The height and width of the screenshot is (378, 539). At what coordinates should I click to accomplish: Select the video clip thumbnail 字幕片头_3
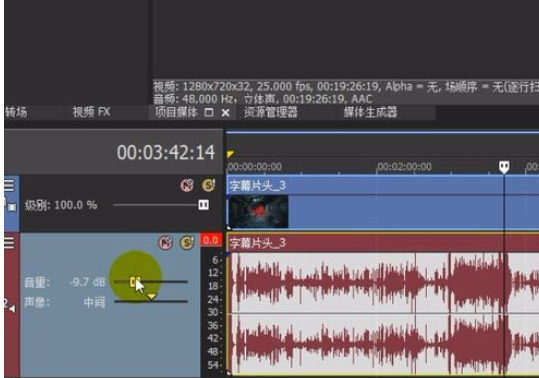tap(258, 211)
